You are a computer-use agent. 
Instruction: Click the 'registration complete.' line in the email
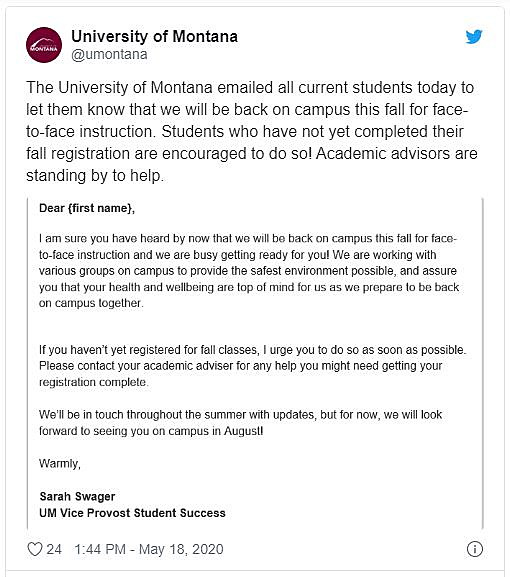[x=94, y=382]
